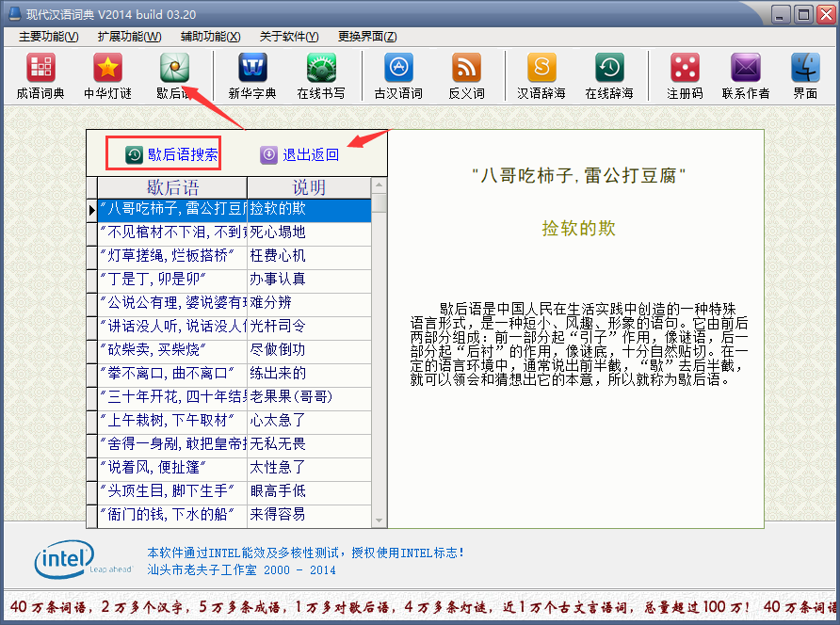Minimize the 现代汉语词典 window
The width and height of the screenshot is (840, 625).
point(781,14)
